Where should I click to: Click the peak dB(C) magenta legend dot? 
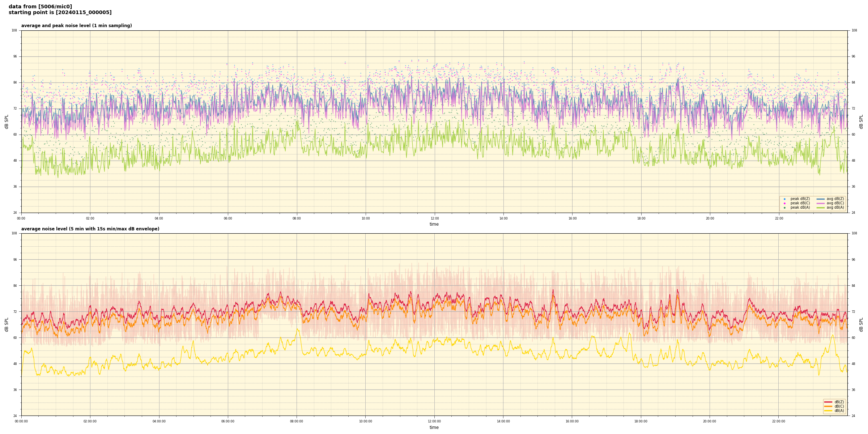(x=784, y=203)
